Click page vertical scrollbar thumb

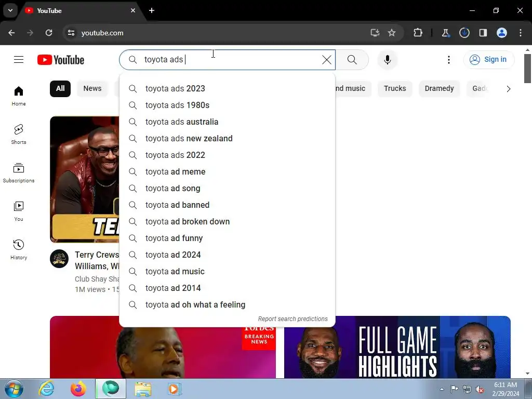(x=527, y=68)
